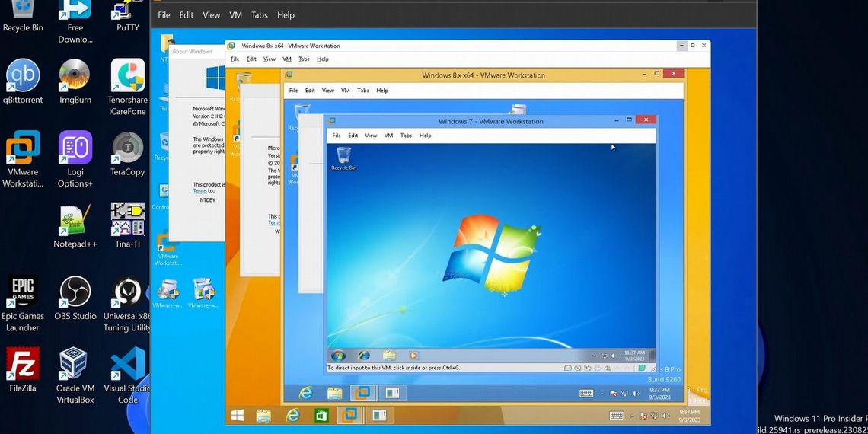This screenshot has height=434, width=868.
Task: Click network adapter icon in Windows 7 VMware status bar
Action: point(587,368)
